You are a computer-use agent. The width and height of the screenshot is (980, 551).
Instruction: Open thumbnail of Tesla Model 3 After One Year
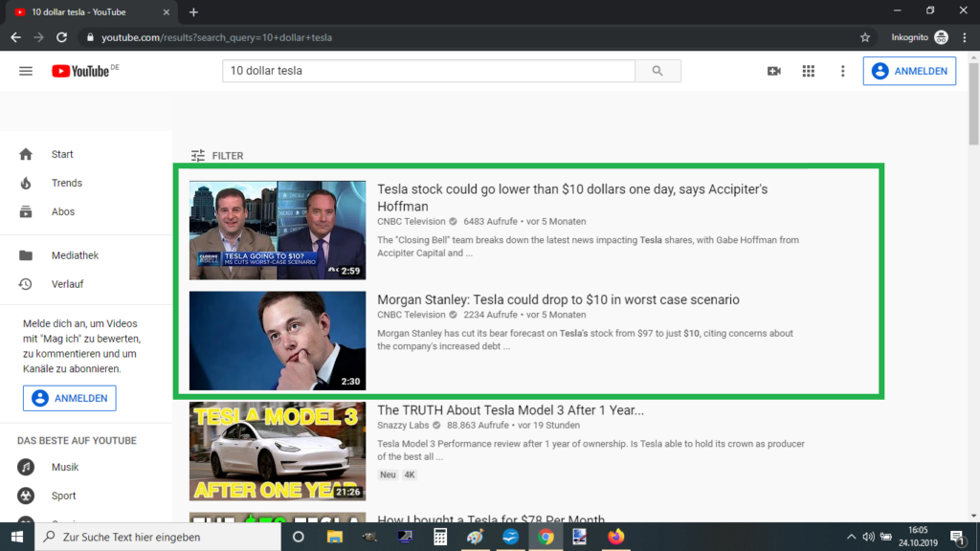coord(278,452)
